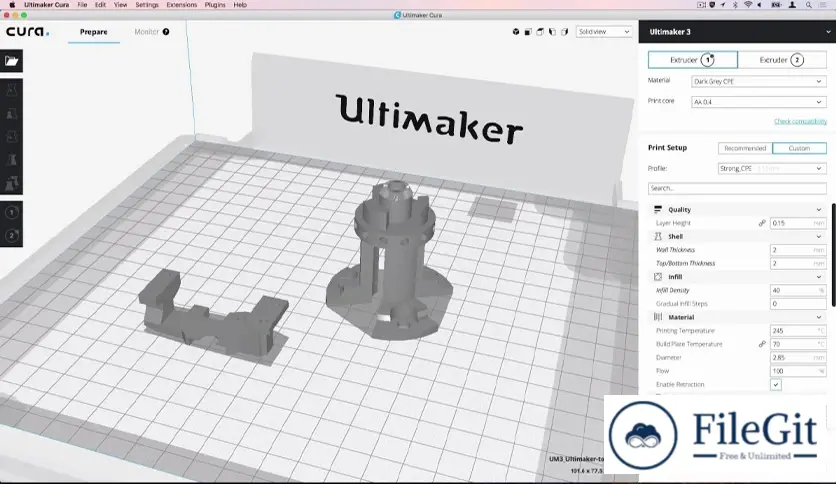Click the Check compatibility link
This screenshot has width=836, height=484.
800,122
